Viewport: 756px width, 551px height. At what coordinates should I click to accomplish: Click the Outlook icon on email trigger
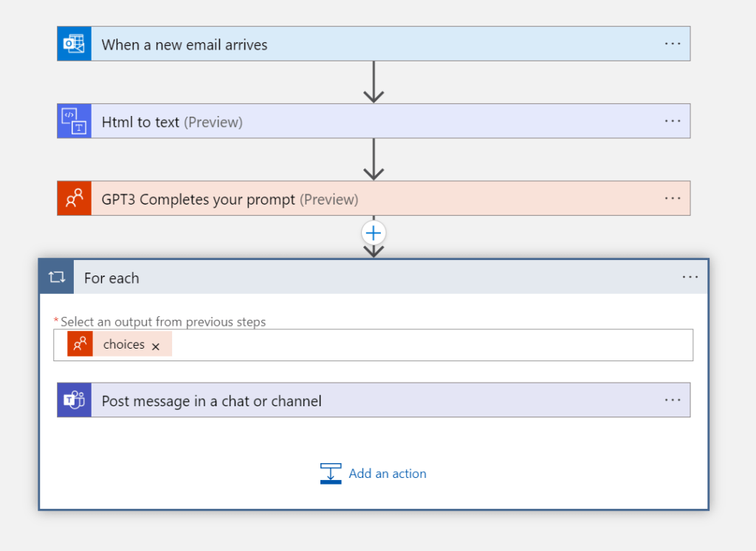coord(75,44)
